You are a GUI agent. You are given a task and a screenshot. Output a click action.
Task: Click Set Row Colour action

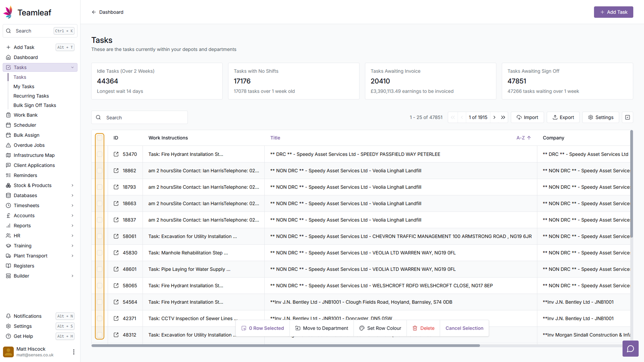(380, 328)
